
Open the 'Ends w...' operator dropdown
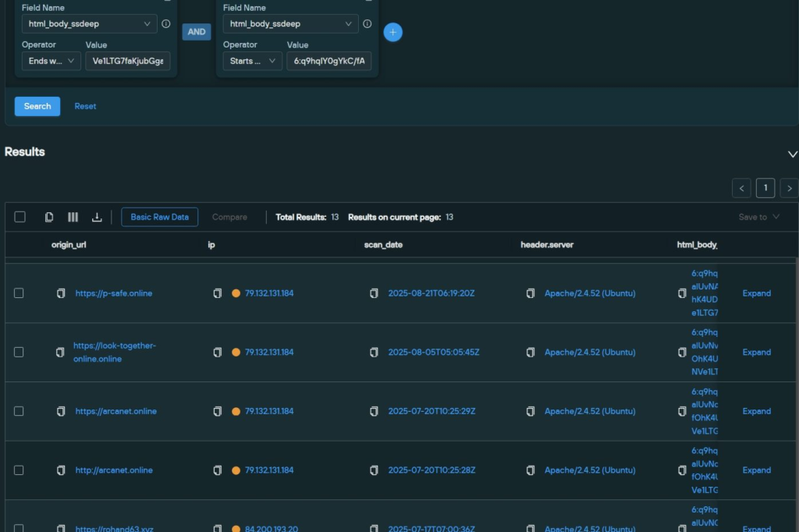[x=51, y=61]
